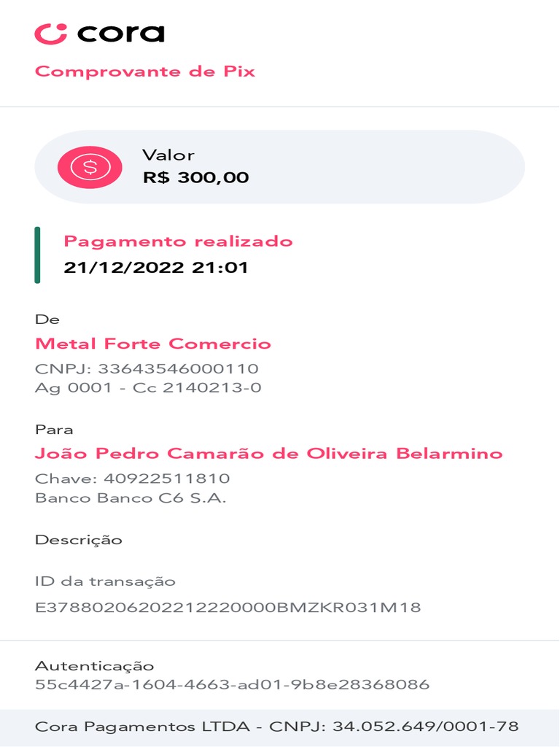Select the transaction ID code starting E3788
The height and width of the screenshot is (747, 560).
pyautogui.click(x=227, y=607)
